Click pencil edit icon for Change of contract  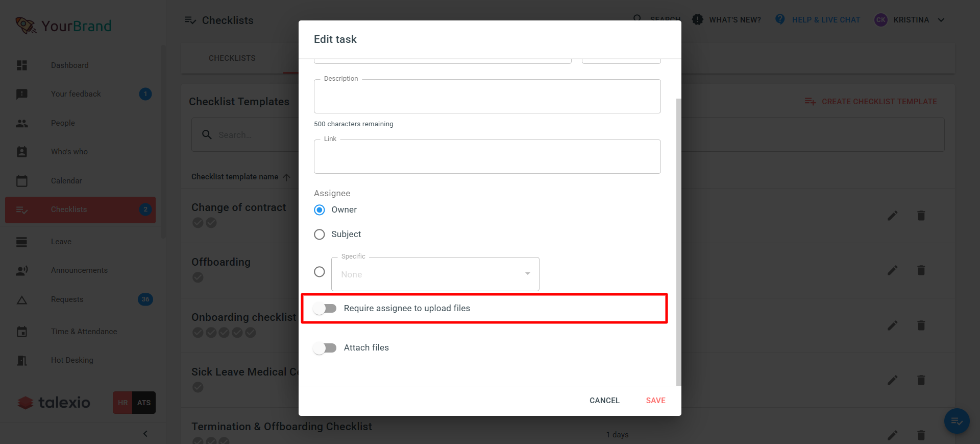[x=892, y=216]
